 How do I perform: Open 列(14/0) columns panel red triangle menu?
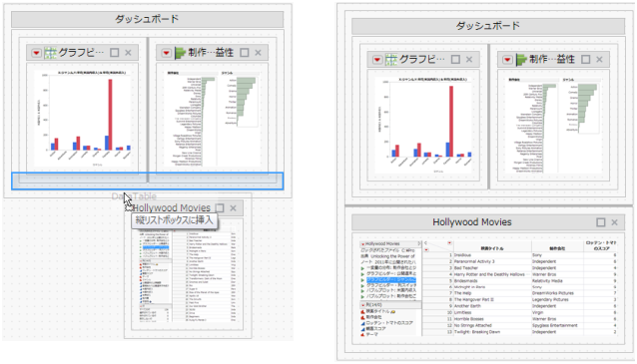tap(362, 305)
